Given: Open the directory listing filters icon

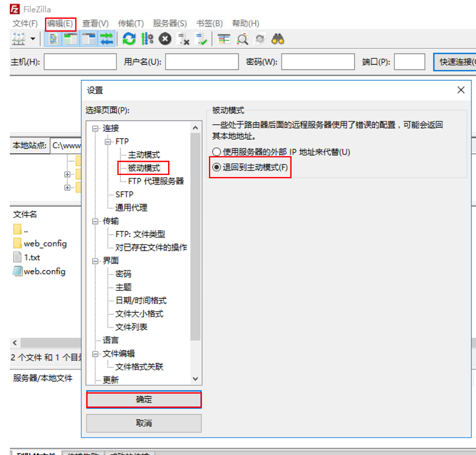Looking at the screenshot, I should coord(224,39).
